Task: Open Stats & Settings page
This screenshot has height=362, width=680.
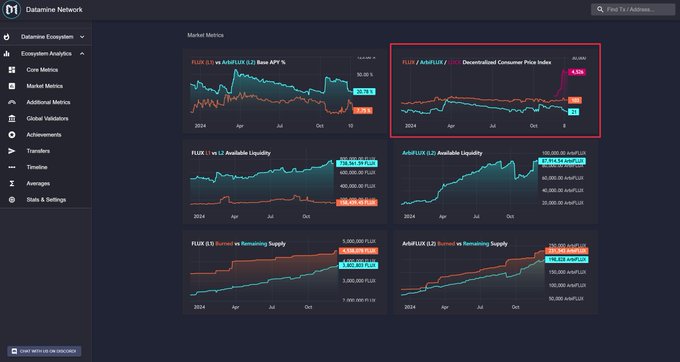Action: [46, 200]
